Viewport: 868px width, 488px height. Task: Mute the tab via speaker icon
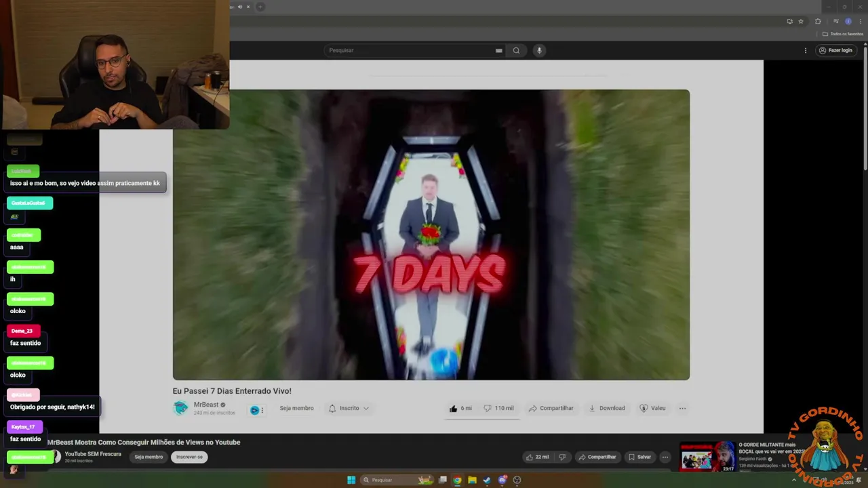(x=239, y=7)
